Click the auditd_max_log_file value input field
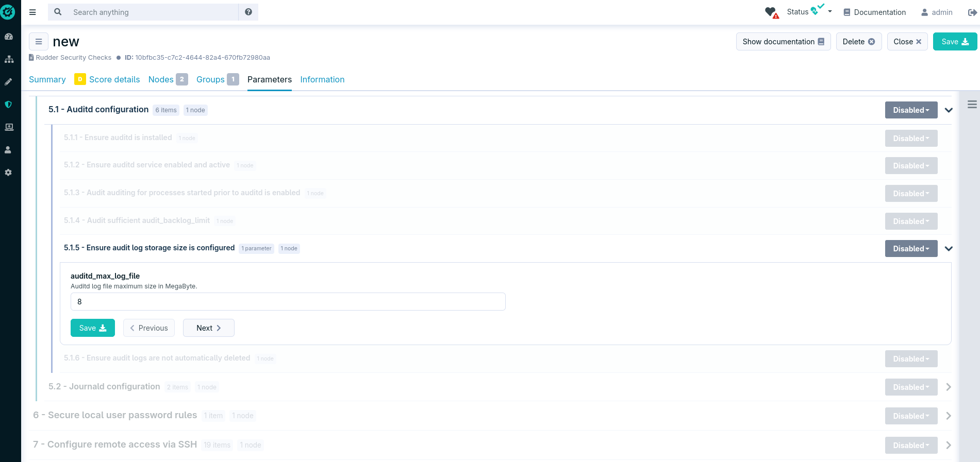The width and height of the screenshot is (980, 462). [x=288, y=302]
